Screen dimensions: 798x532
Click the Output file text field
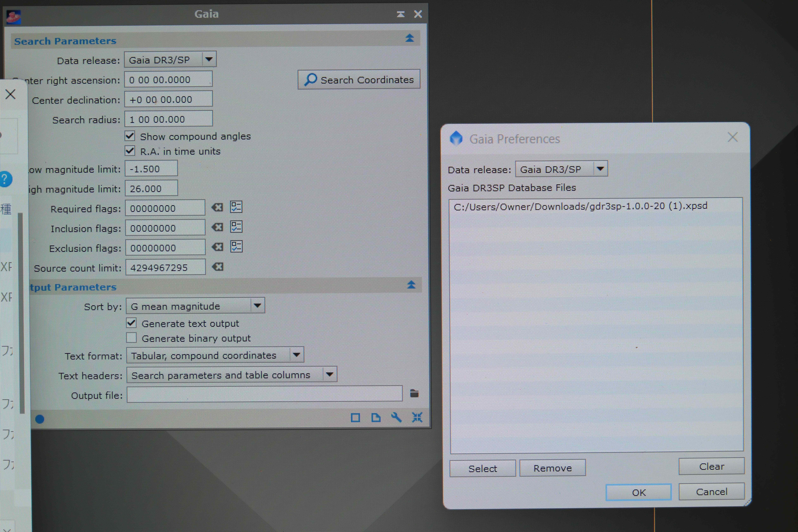[x=265, y=394]
